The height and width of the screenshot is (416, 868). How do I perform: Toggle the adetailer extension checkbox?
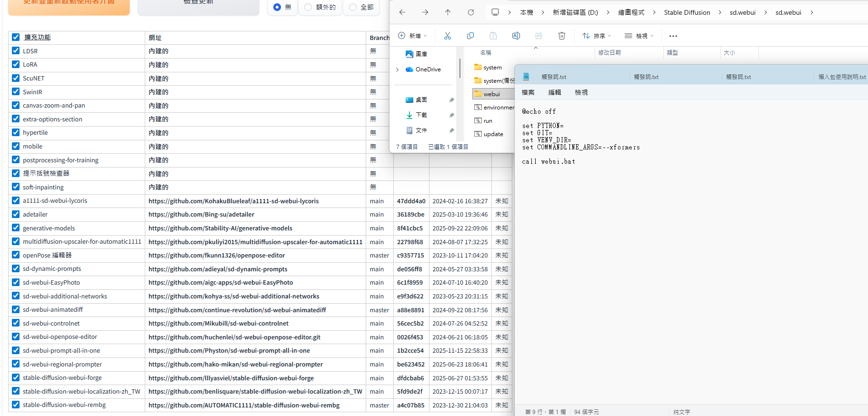(x=16, y=214)
